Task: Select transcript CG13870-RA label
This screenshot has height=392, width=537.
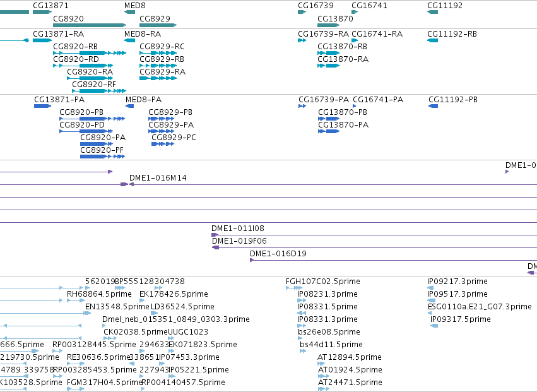Action: pos(343,59)
